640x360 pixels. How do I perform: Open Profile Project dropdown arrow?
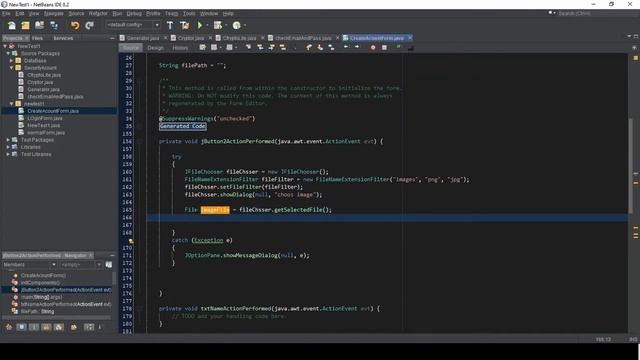point(244,25)
